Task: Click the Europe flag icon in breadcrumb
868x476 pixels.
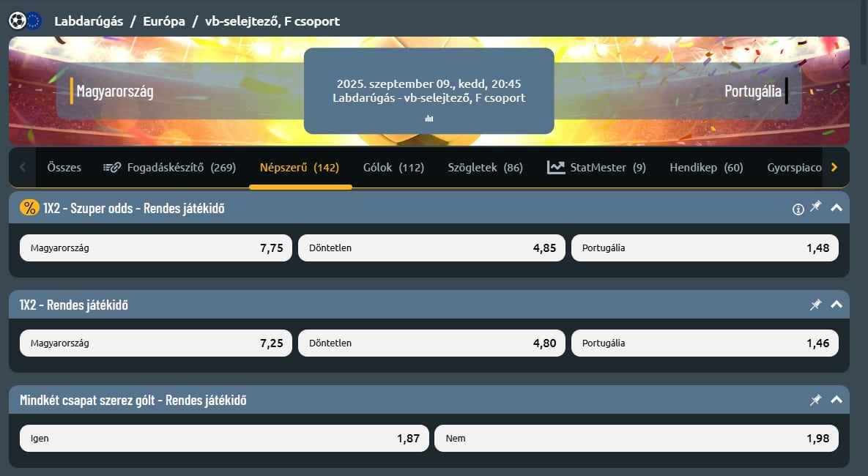Action: 34,21
